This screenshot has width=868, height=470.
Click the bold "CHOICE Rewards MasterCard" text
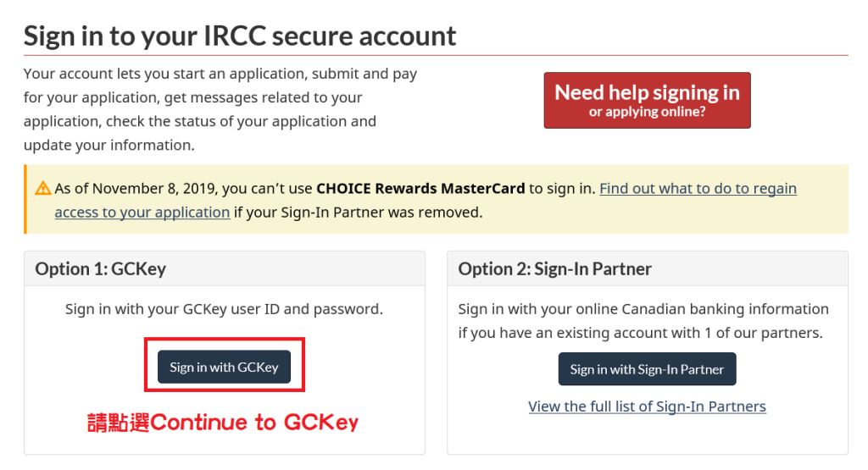[x=420, y=189]
